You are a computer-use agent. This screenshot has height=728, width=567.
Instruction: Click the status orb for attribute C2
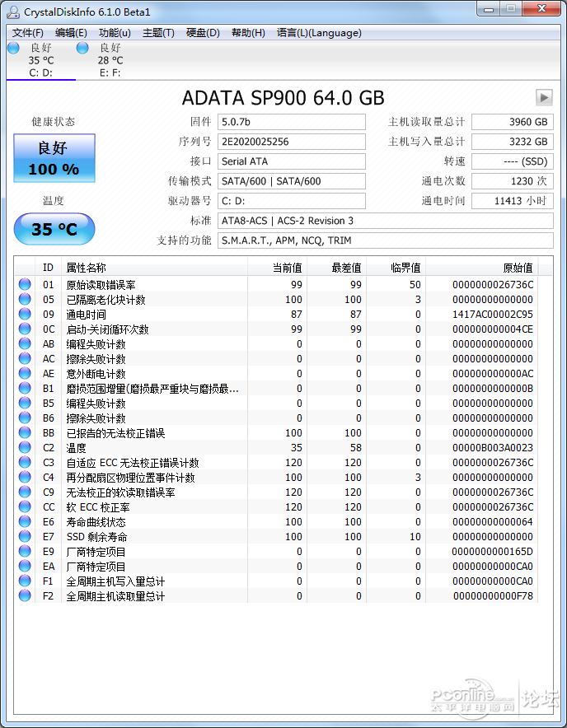point(25,447)
